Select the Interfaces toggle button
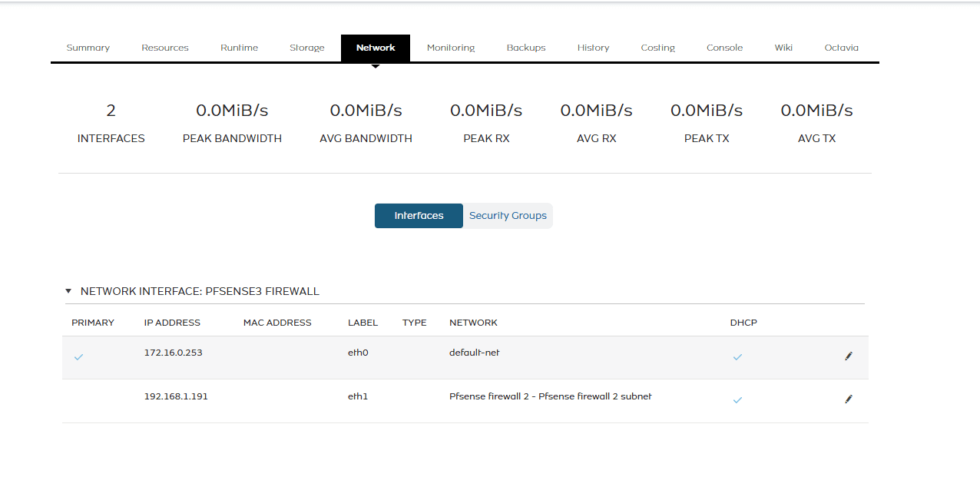This screenshot has height=487, width=980. tap(419, 216)
